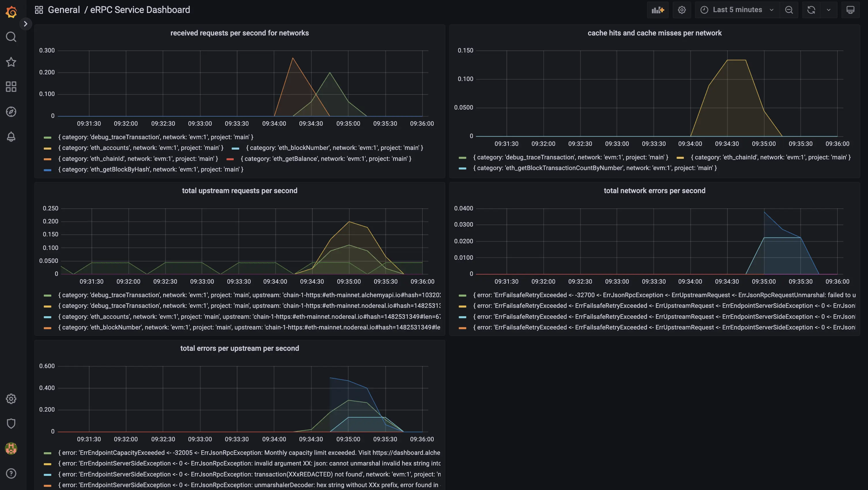Open Starred dashboards from the sidebar
The image size is (868, 490).
point(11,62)
